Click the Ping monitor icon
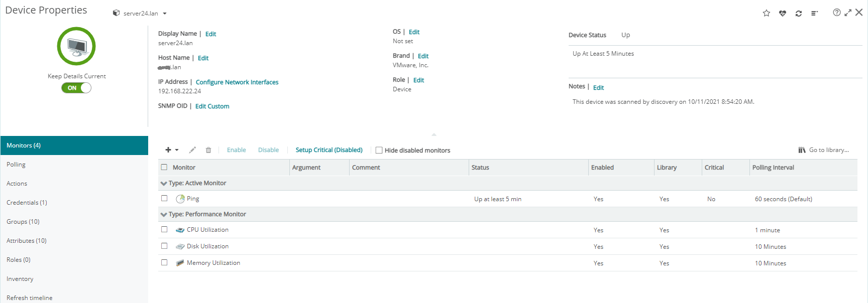This screenshot has height=303, width=868. tap(180, 199)
